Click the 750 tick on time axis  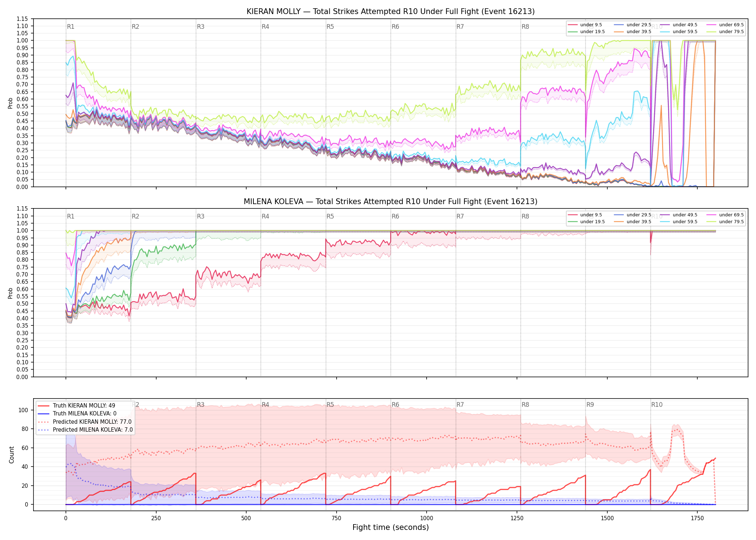337,518
